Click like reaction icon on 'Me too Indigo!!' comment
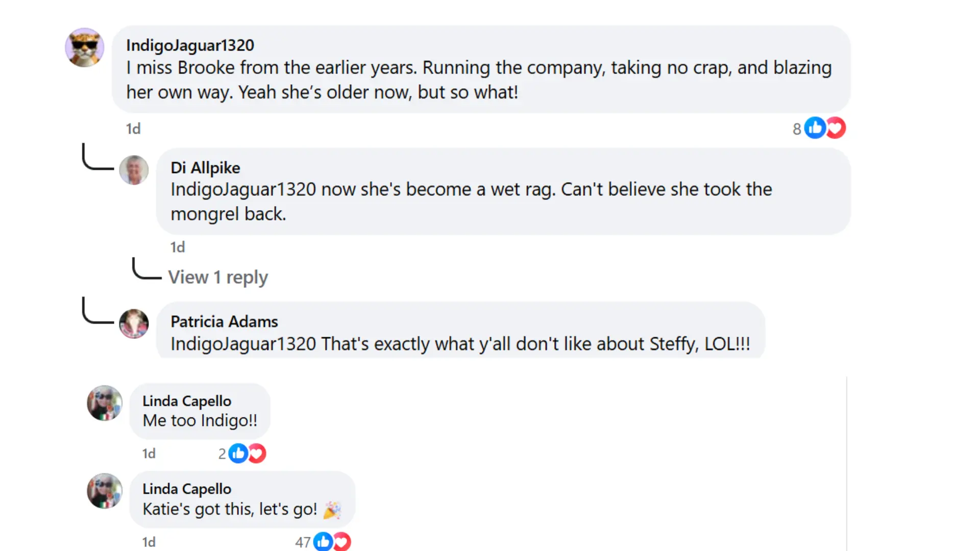This screenshot has width=980, height=551. coord(238,454)
